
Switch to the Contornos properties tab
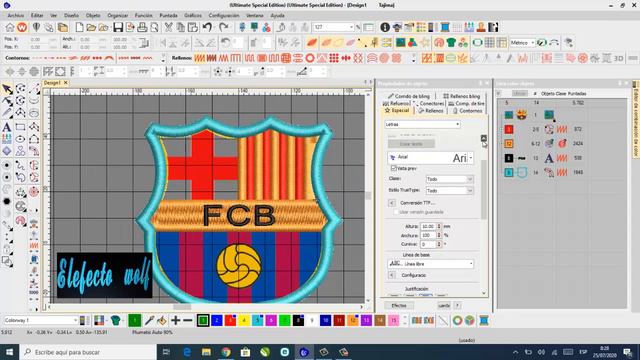[x=467, y=111]
